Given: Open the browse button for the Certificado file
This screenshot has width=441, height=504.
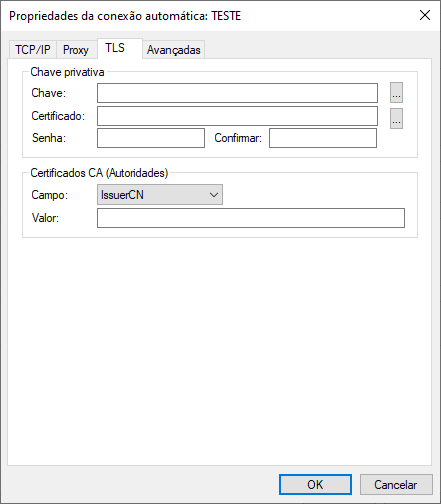Looking at the screenshot, I should click(x=396, y=118).
